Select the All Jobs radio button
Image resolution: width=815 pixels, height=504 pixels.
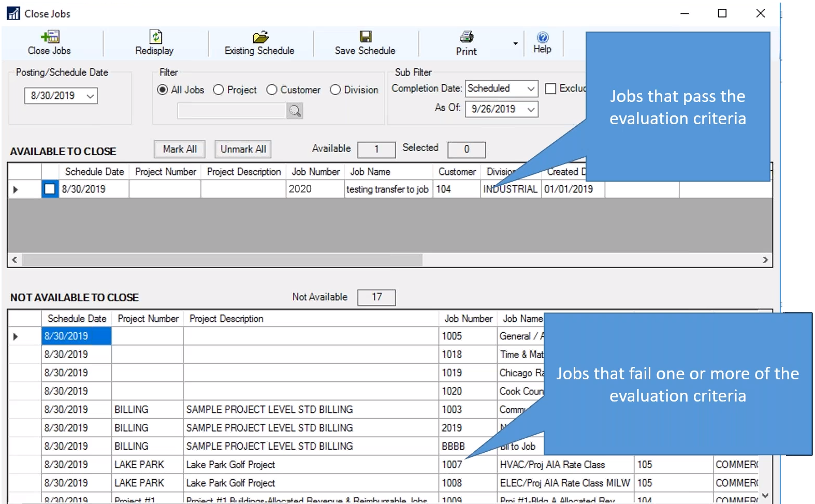click(163, 90)
